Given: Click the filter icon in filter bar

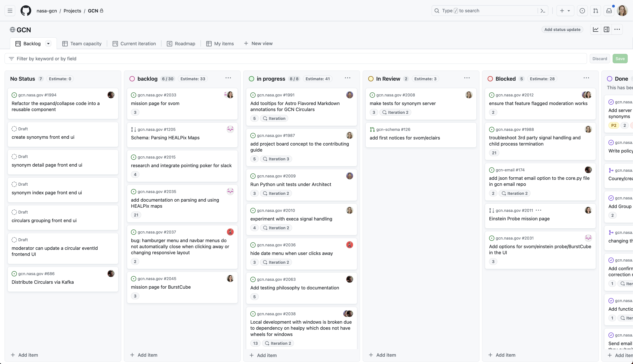Looking at the screenshot, I should pyautogui.click(x=11, y=59).
